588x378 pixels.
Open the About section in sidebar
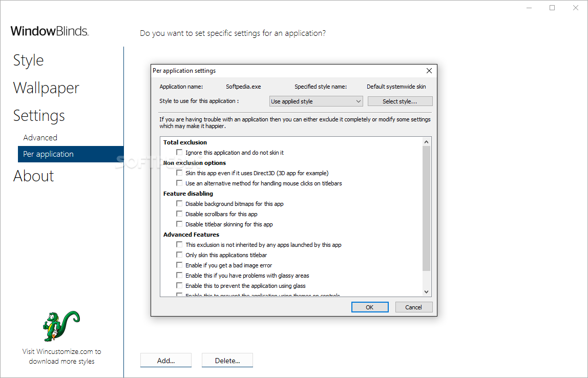[x=33, y=176]
